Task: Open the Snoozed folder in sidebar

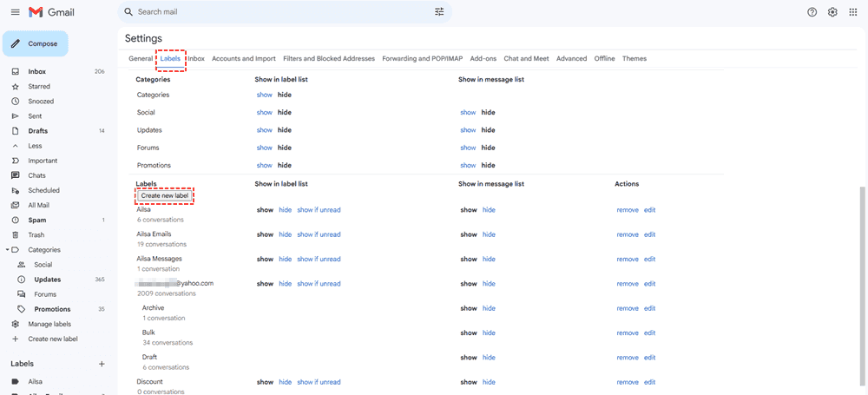Action: click(x=41, y=102)
